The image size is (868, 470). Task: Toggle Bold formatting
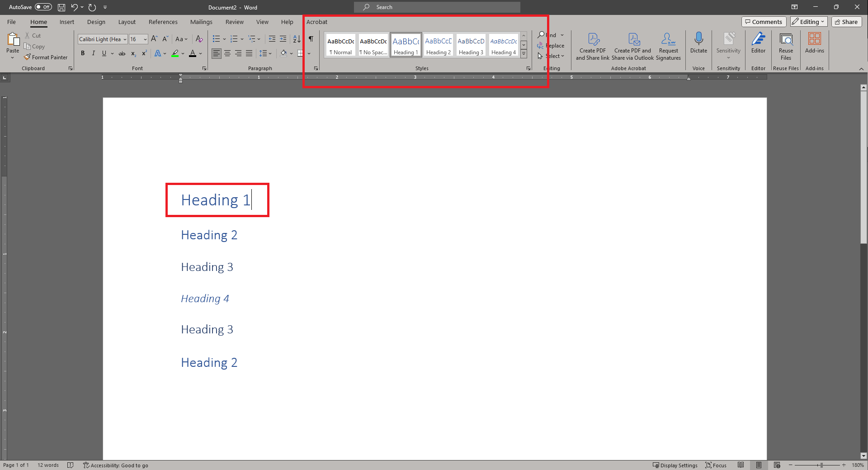(x=83, y=53)
